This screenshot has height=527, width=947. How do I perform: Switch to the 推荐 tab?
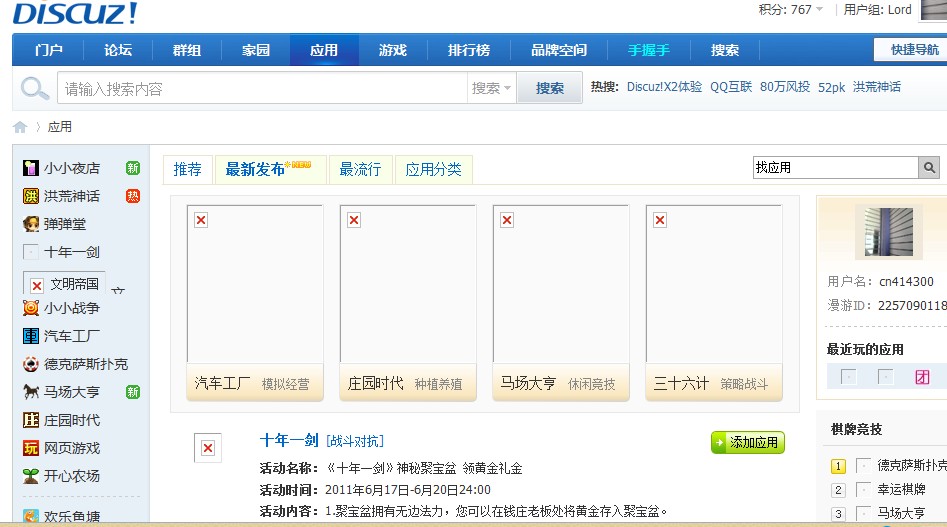pos(188,170)
